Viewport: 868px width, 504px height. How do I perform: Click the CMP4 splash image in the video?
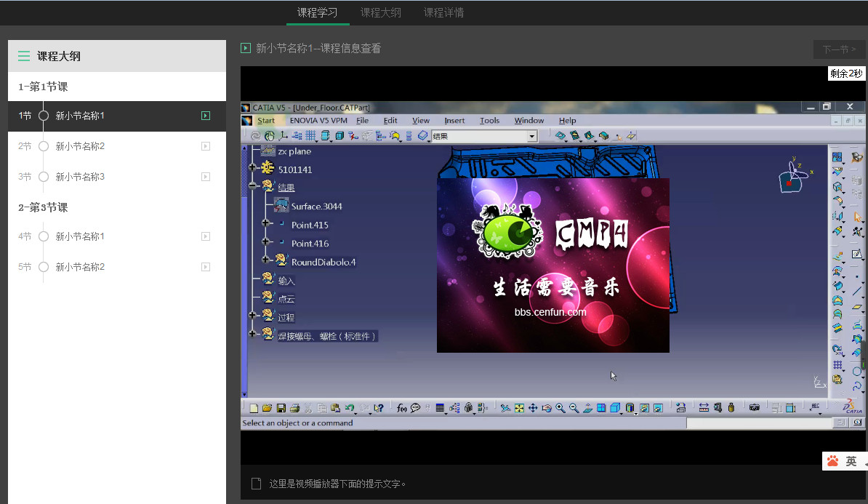(553, 265)
